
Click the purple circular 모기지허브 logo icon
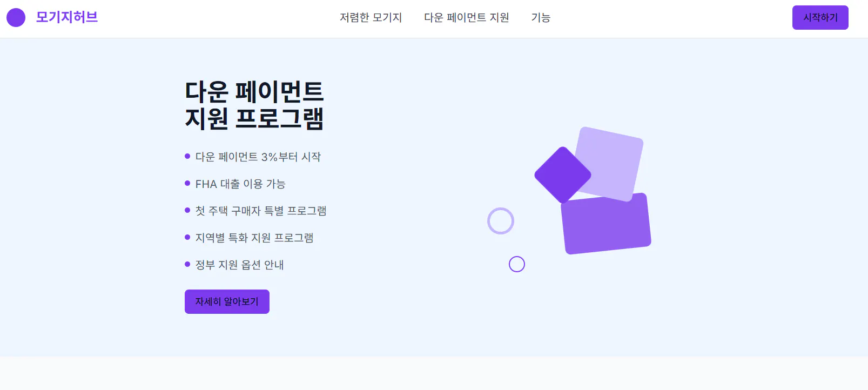point(16,17)
